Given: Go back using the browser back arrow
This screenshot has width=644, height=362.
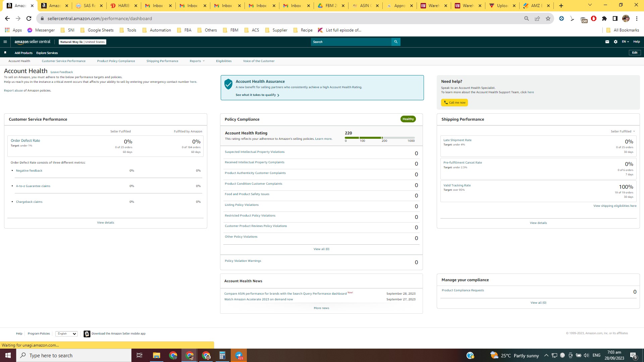Looking at the screenshot, I should 7,18.
